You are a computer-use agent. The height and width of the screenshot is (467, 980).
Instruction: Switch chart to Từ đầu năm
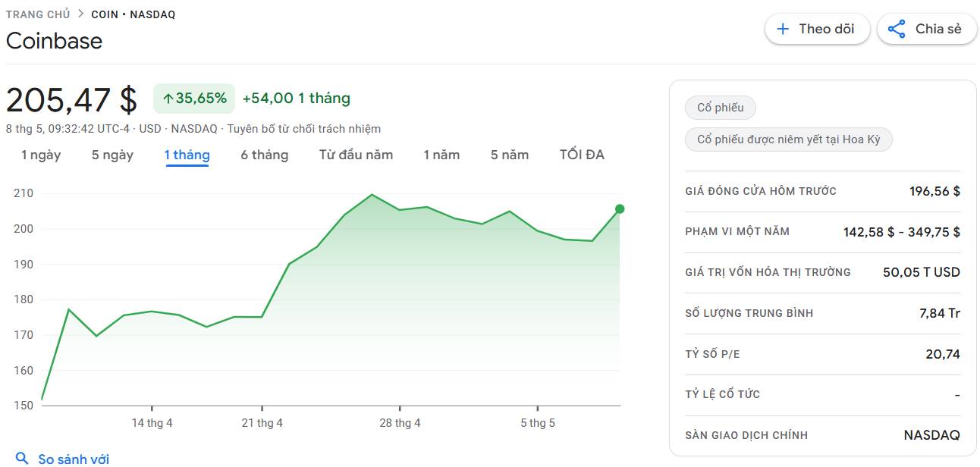tap(356, 155)
